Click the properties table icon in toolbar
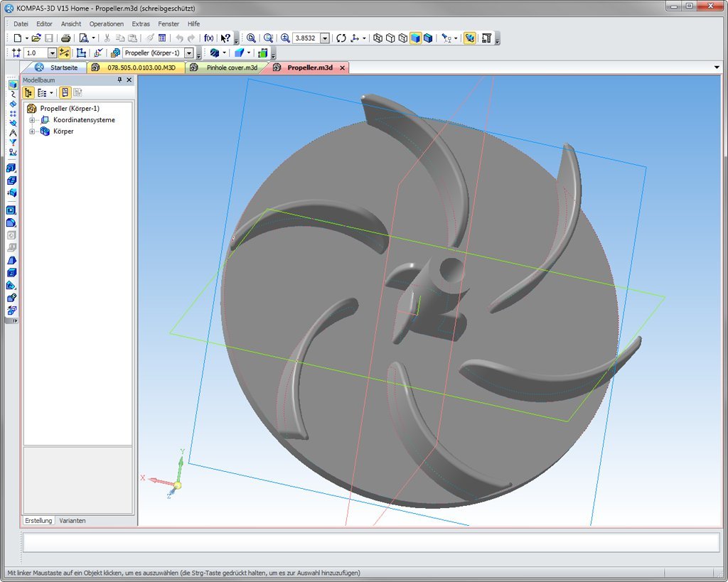This screenshot has height=582, width=728. pyautogui.click(x=162, y=38)
